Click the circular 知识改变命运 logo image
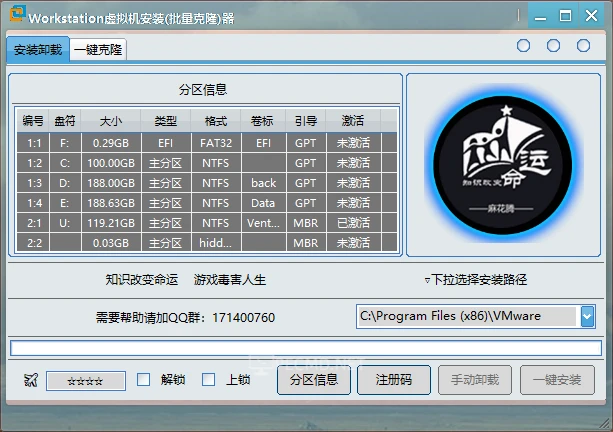Image resolution: width=613 pixels, height=432 pixels. tap(503, 165)
